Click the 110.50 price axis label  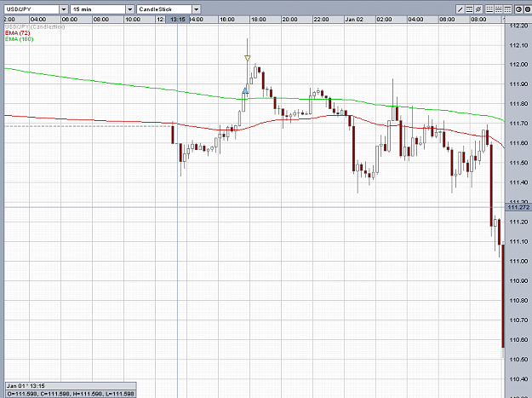click(519, 360)
